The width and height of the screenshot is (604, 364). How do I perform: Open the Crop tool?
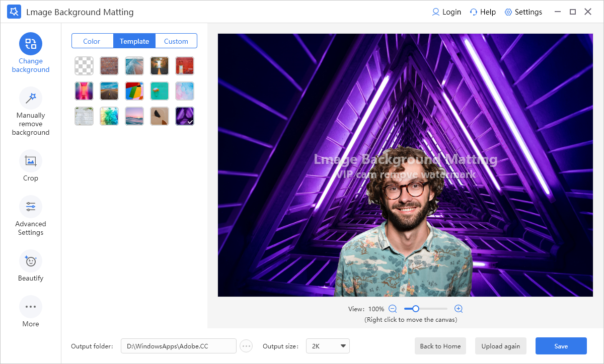(31, 161)
